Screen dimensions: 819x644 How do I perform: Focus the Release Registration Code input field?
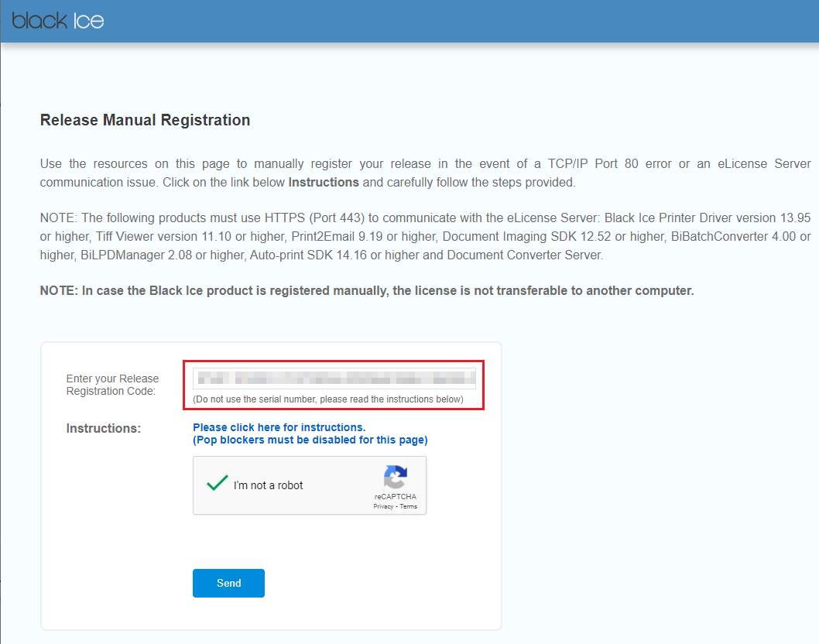coord(334,379)
